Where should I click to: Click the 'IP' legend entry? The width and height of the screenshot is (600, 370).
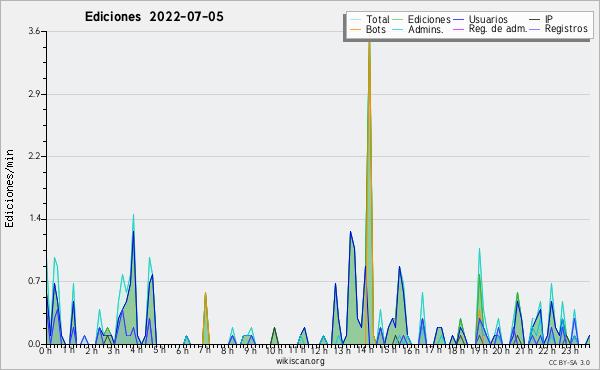tap(549, 19)
